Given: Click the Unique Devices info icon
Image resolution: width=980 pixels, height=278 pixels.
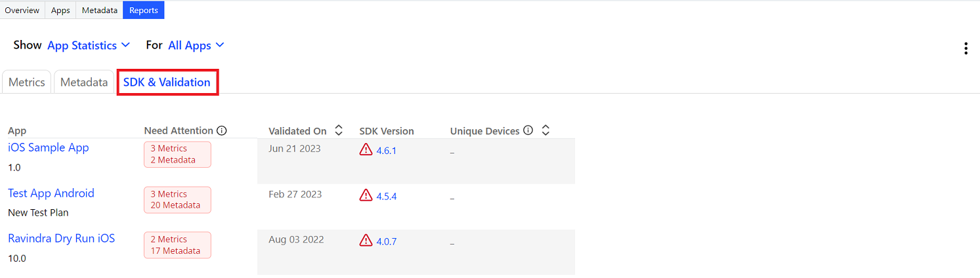Looking at the screenshot, I should point(528,130).
